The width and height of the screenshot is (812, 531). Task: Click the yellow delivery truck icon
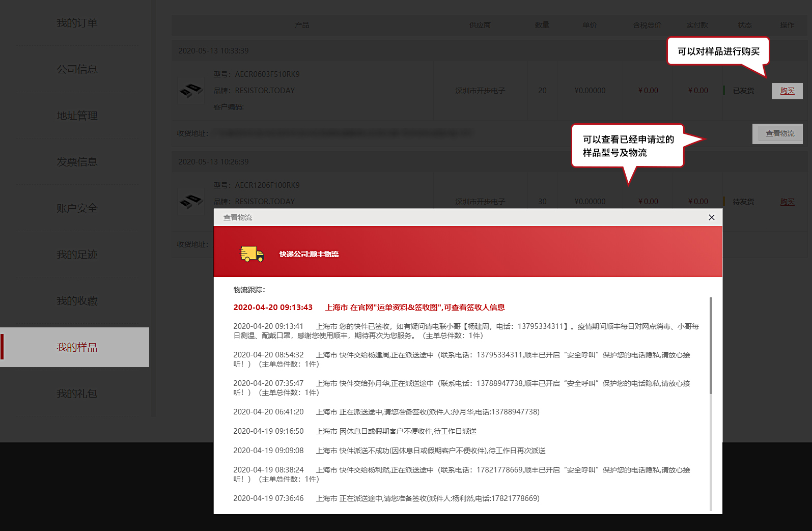click(252, 254)
